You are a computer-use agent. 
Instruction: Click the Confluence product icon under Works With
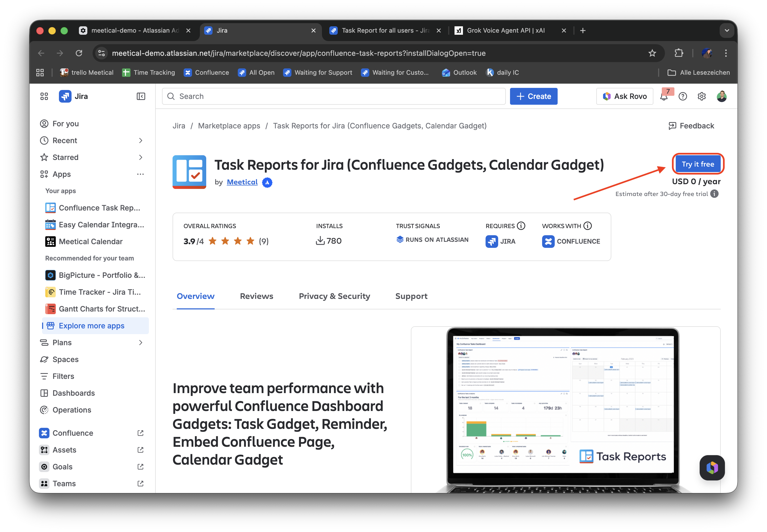pos(548,241)
